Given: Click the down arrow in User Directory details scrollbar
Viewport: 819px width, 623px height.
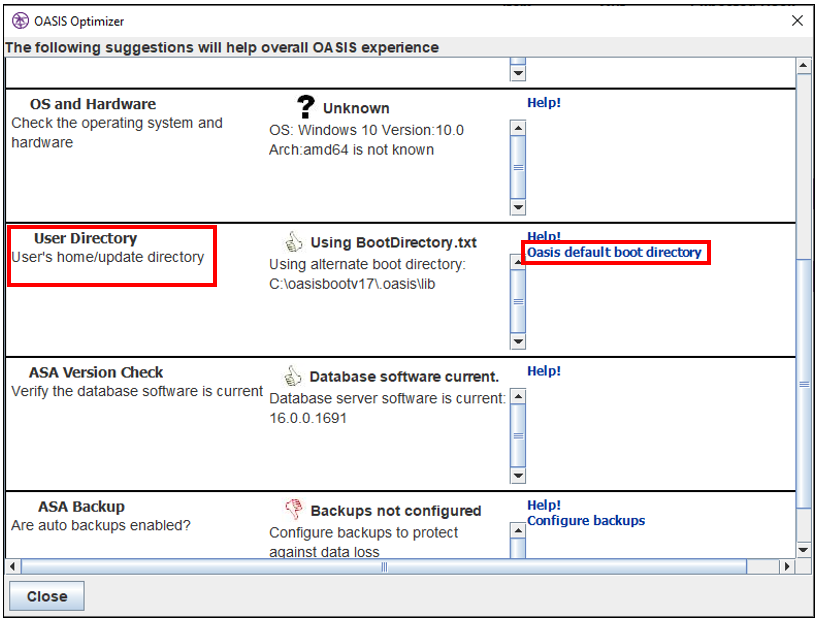Looking at the screenshot, I should pos(518,342).
